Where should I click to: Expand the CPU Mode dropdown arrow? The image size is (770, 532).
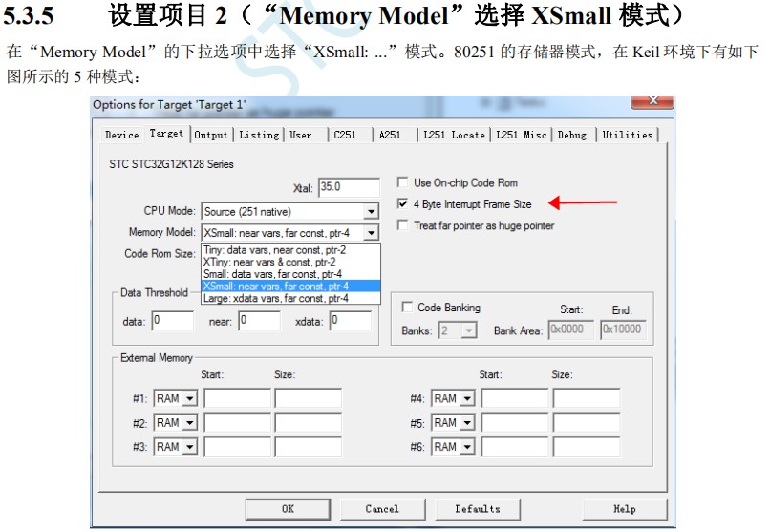click(372, 211)
